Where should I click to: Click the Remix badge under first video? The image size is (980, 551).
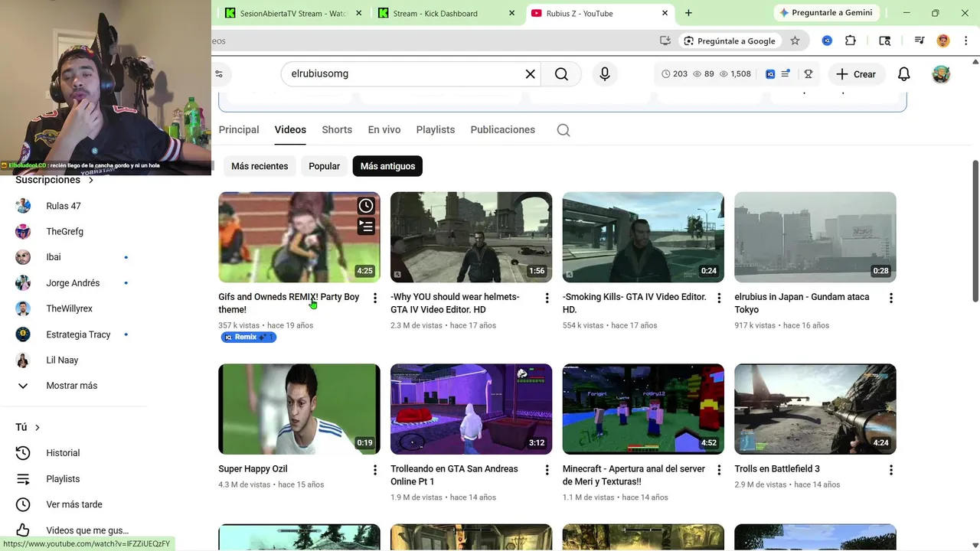[x=248, y=337]
